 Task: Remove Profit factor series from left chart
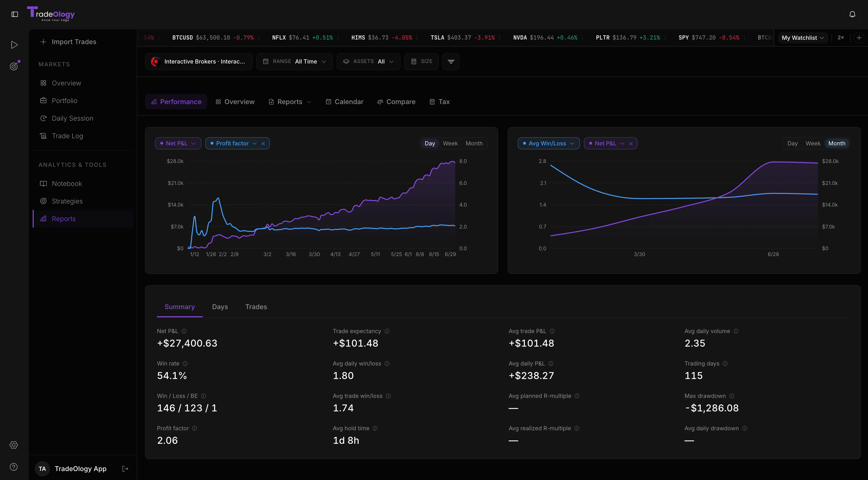263,144
